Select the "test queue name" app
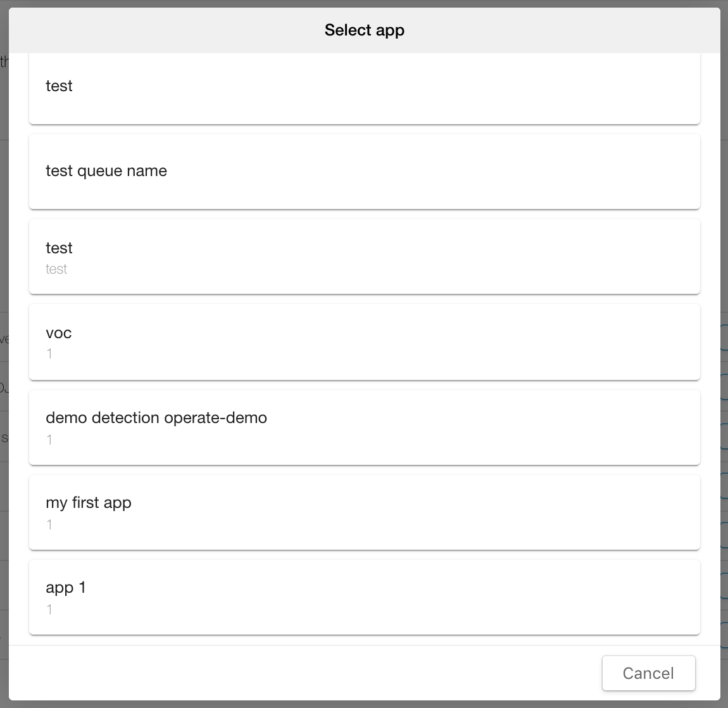Image resolution: width=728 pixels, height=708 pixels. pos(364,172)
